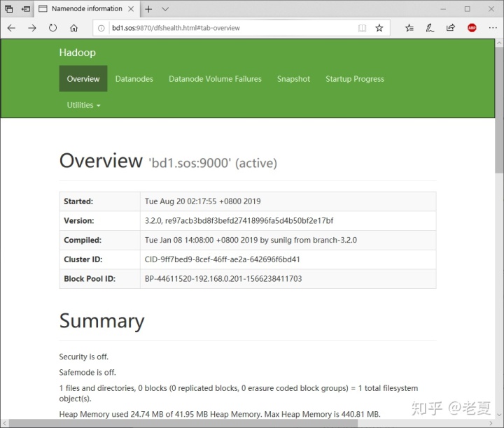
Task: Open the browser settings ellipsis menu
Action: pyautogui.click(x=492, y=28)
